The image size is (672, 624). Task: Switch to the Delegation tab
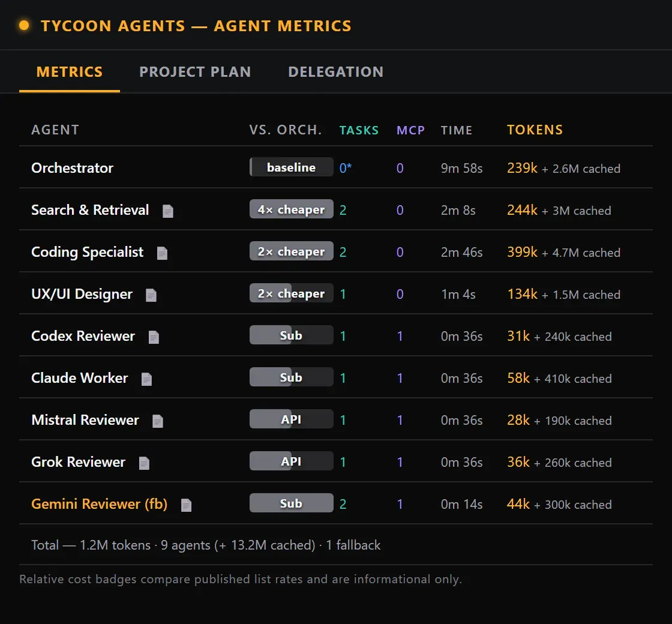(335, 71)
